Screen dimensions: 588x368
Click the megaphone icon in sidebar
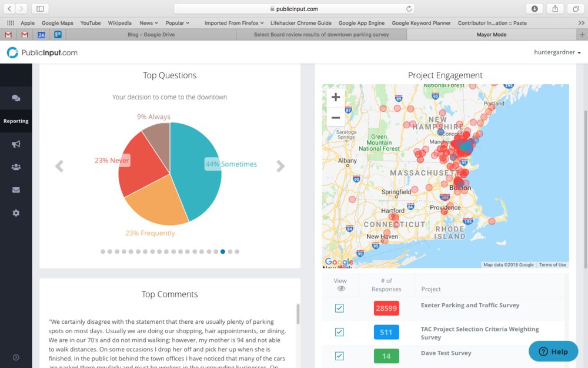[16, 144]
